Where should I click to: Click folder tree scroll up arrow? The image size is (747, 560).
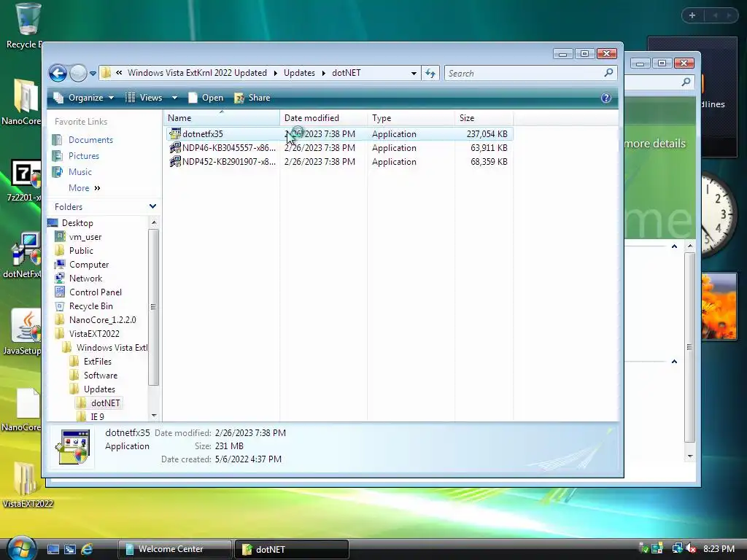(154, 222)
